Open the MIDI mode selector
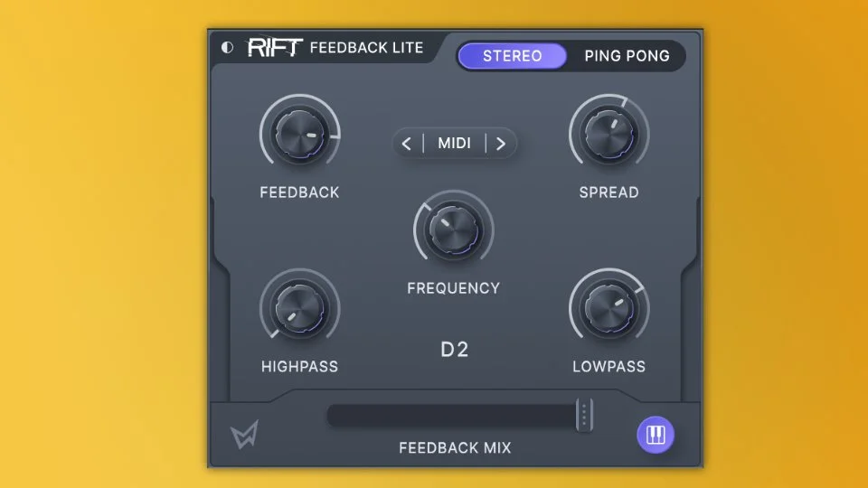 click(455, 144)
